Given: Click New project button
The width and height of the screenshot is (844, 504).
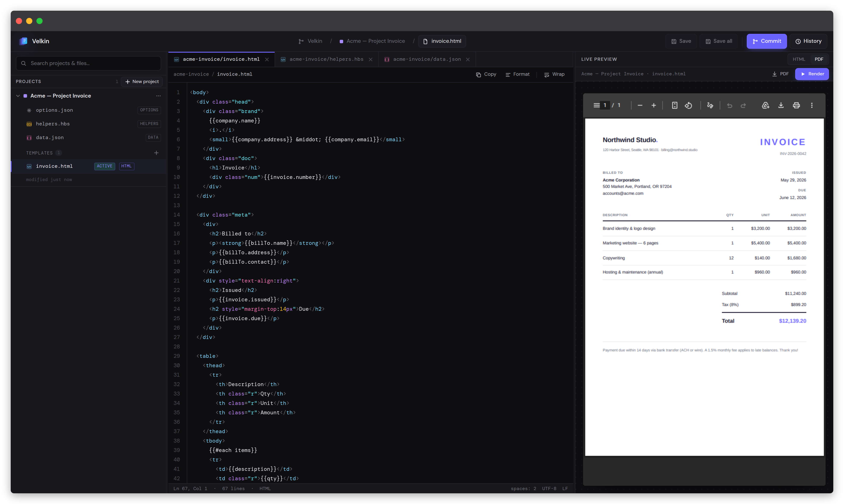Looking at the screenshot, I should 142,82.
